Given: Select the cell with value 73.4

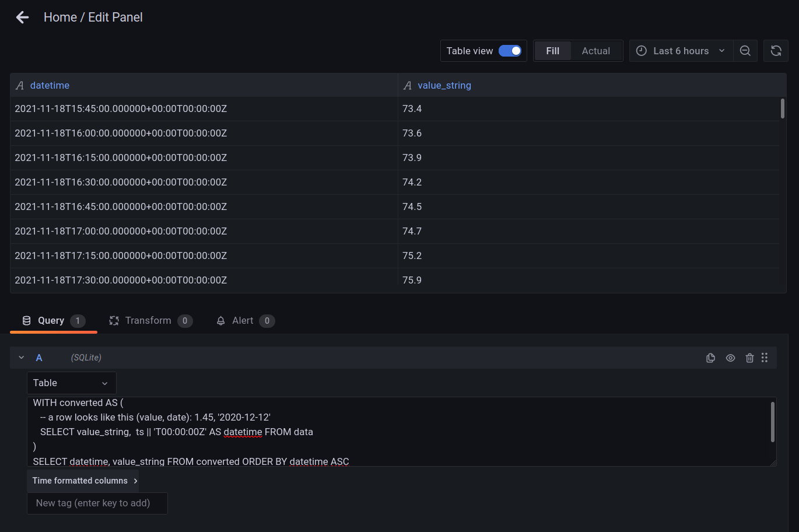Looking at the screenshot, I should click(x=588, y=108).
